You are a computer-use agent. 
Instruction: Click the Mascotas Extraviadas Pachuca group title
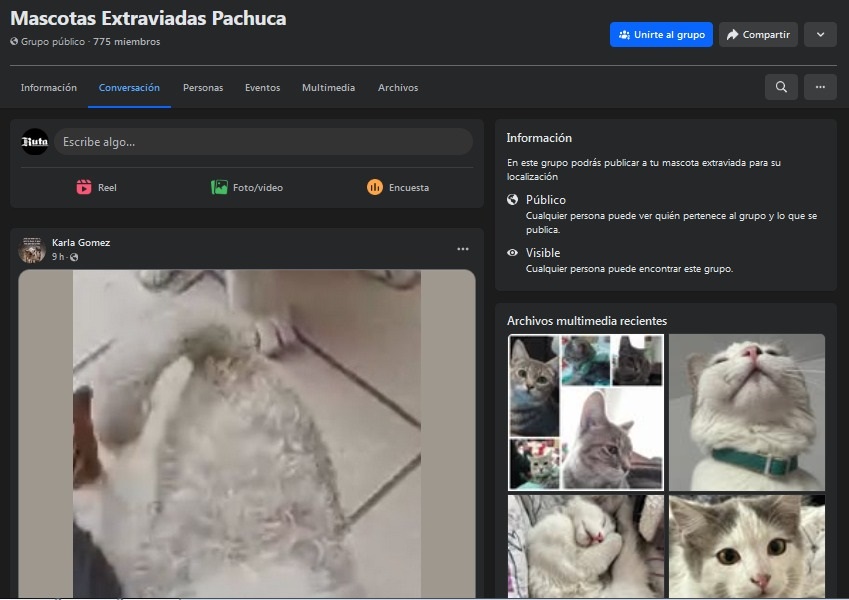pos(148,18)
